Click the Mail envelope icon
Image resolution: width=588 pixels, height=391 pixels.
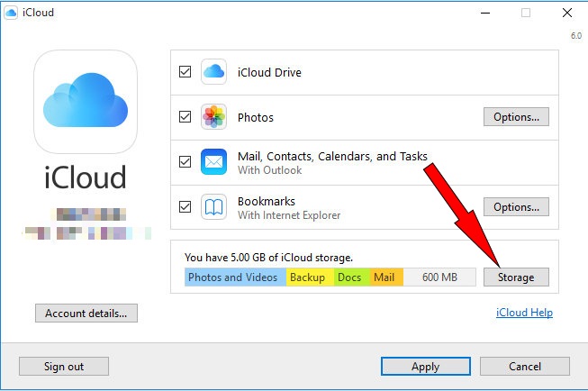tap(213, 162)
